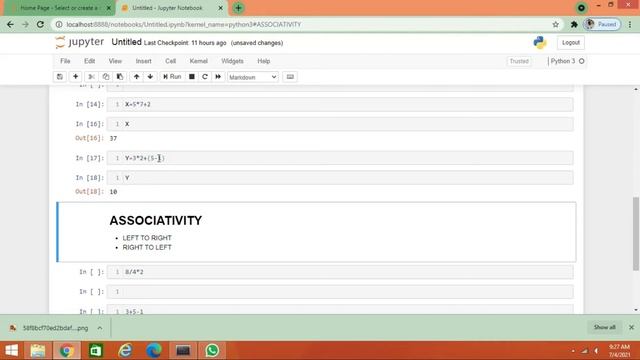Image resolution: width=640 pixels, height=360 pixels.
Task: Open Internet Explorer from the taskbar
Action: tap(125, 351)
